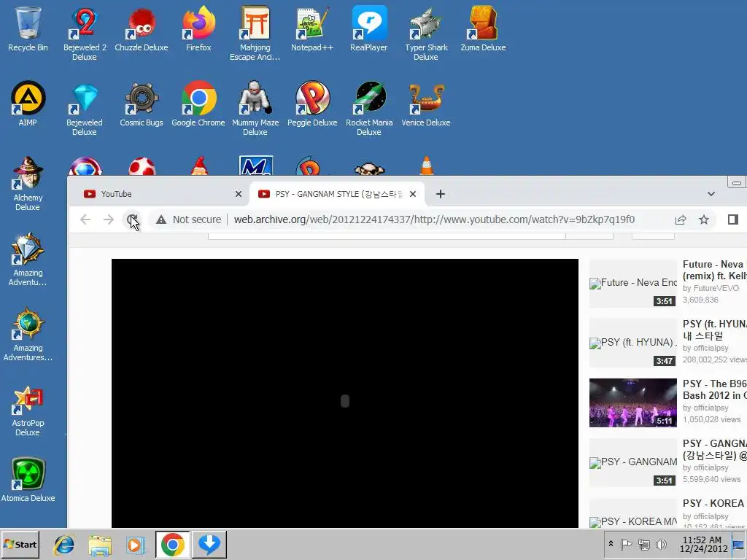The width and height of the screenshot is (747, 560).
Task: Open PSY - KOREA video title link
Action: coord(713,503)
